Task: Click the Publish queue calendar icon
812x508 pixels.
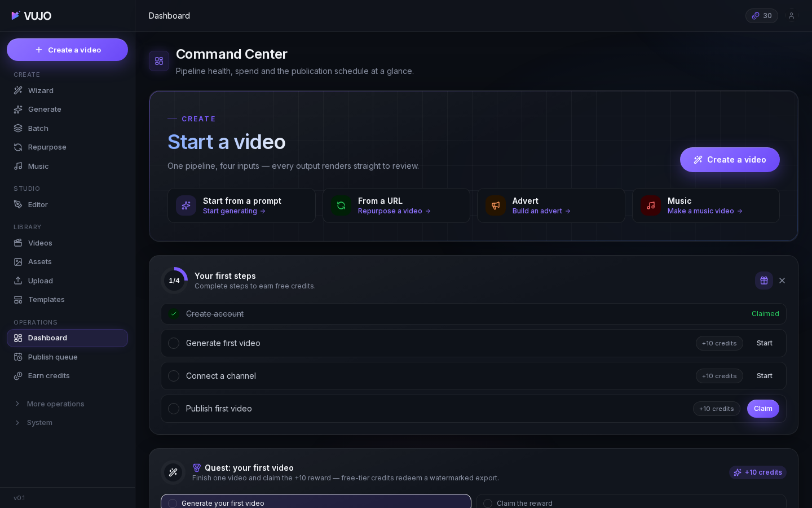Action: [18, 357]
